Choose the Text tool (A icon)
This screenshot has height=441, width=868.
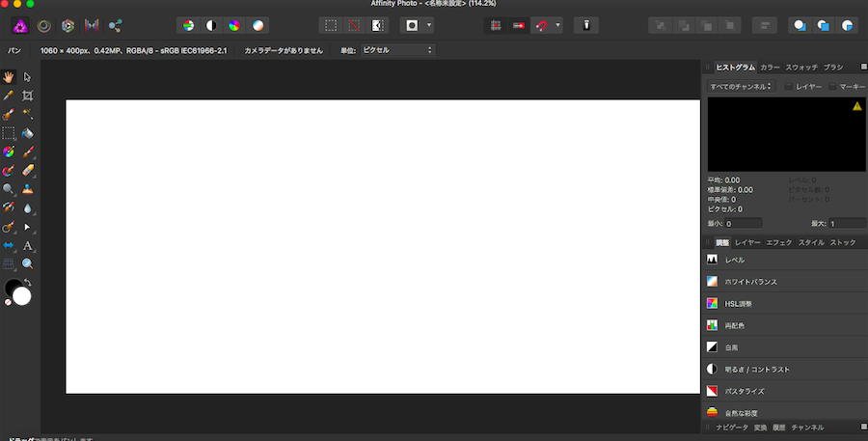[28, 245]
